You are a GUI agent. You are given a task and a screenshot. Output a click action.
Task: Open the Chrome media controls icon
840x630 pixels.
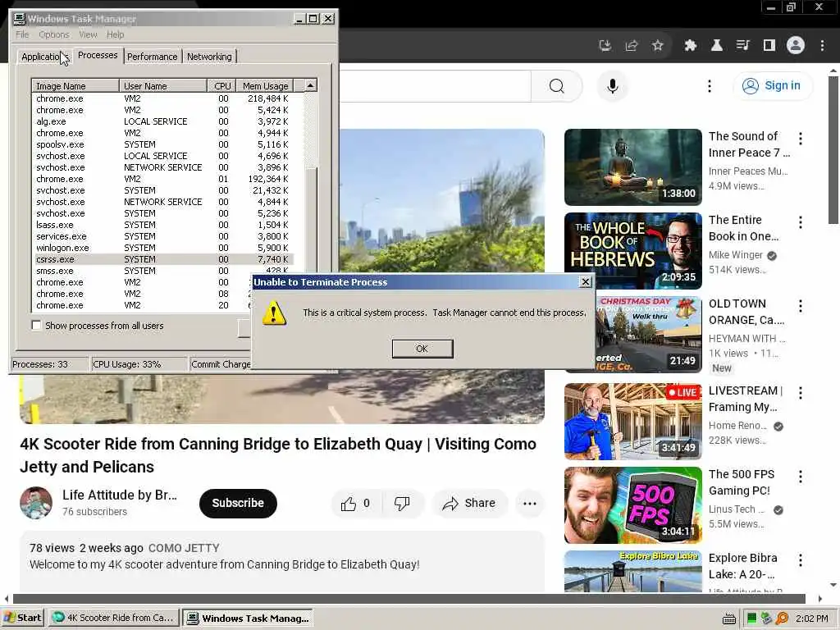coord(742,46)
